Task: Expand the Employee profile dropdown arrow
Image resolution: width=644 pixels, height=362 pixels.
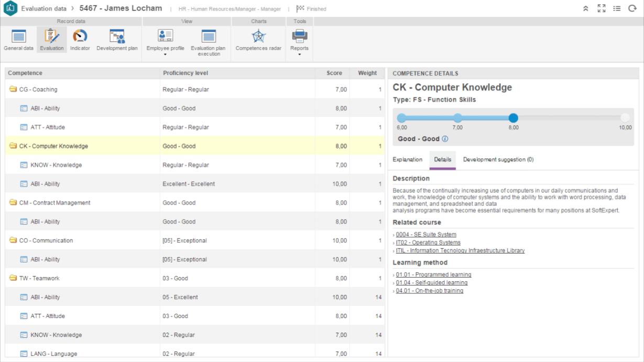Action: point(165,54)
